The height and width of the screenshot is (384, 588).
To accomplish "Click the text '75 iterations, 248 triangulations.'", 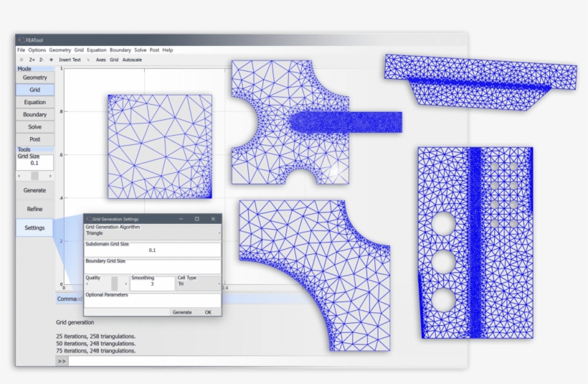I will pyautogui.click(x=95, y=350).
